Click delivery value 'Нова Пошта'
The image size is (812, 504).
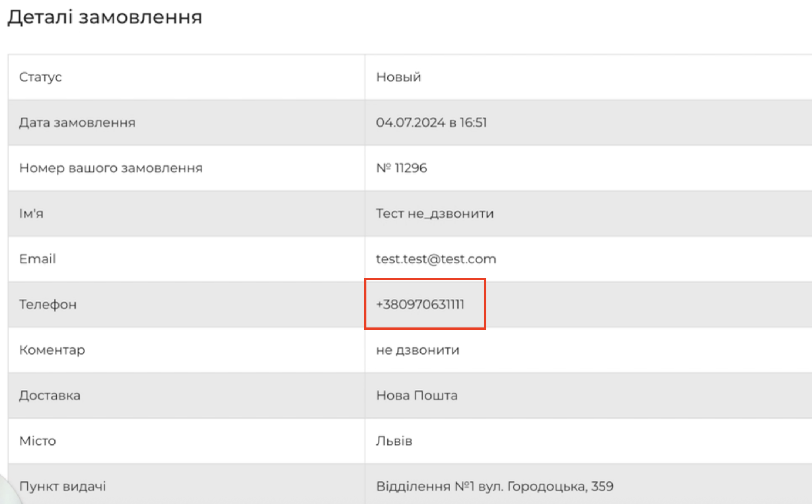416,396
